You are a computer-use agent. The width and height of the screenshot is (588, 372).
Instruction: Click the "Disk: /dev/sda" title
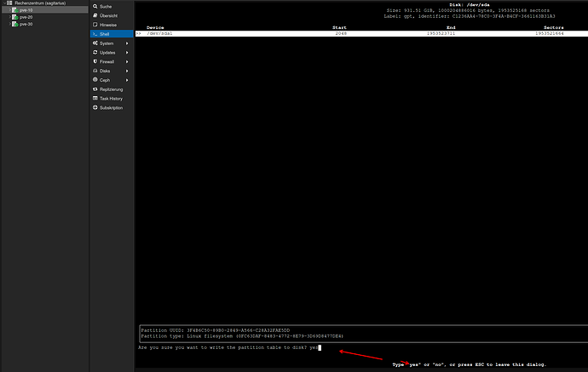coord(470,5)
